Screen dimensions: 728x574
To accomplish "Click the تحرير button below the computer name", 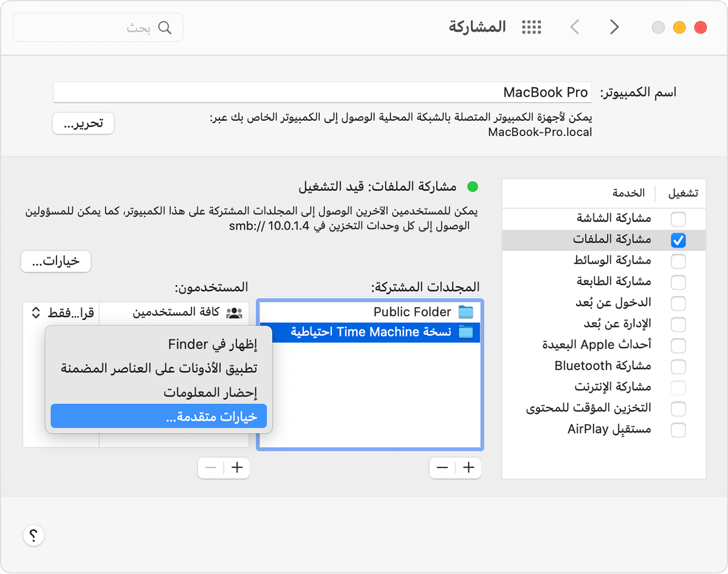I will pyautogui.click(x=83, y=124).
